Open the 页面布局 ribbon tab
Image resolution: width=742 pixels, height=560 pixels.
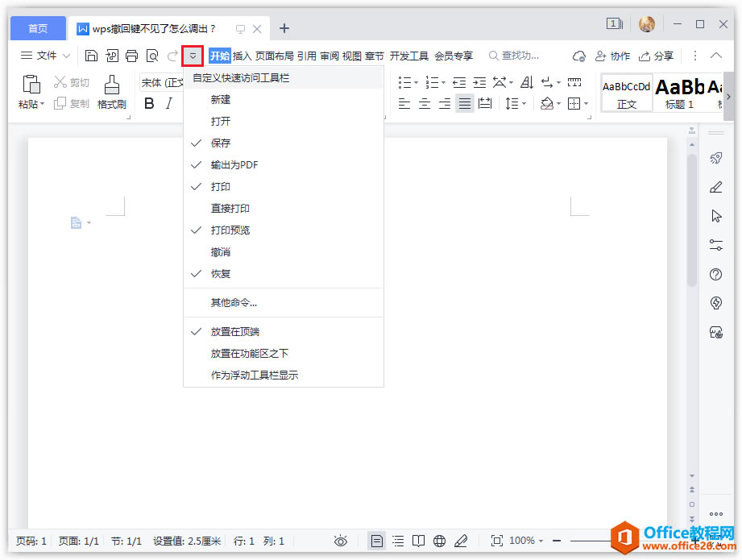(275, 56)
